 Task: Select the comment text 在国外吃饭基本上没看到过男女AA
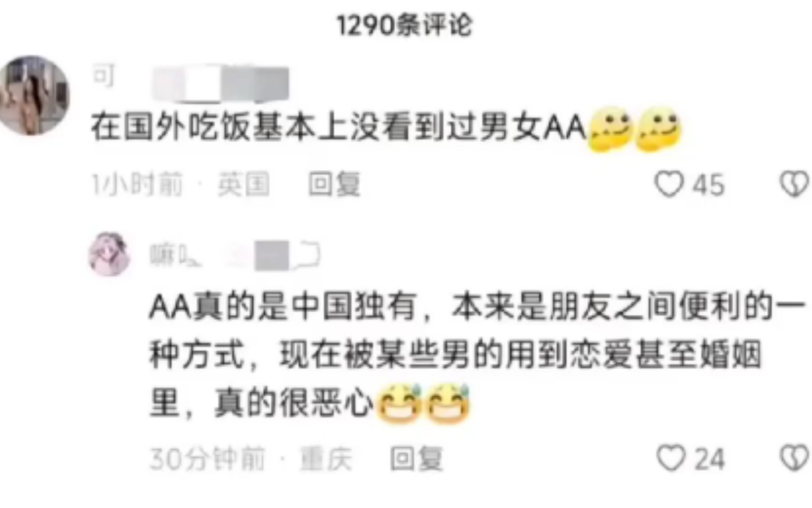tap(339, 127)
